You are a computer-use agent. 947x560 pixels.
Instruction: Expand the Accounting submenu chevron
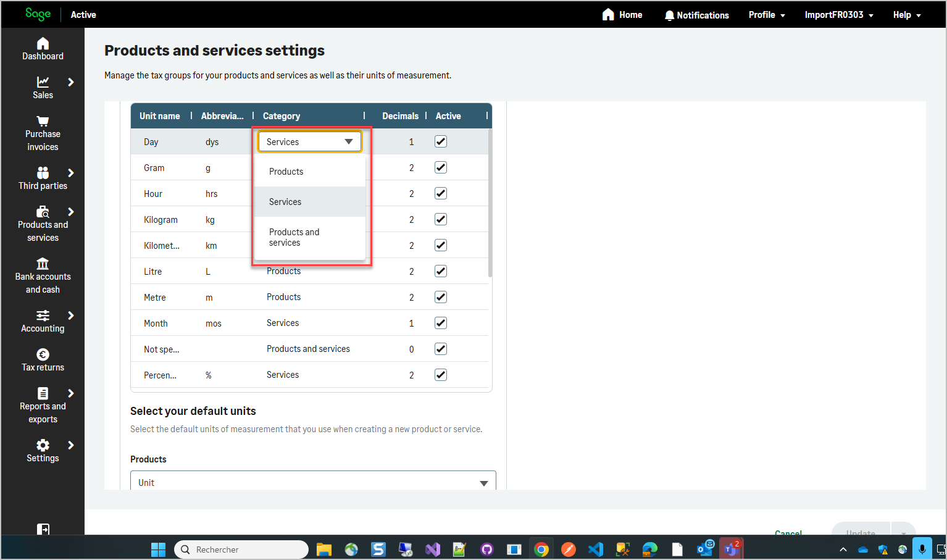(x=71, y=316)
